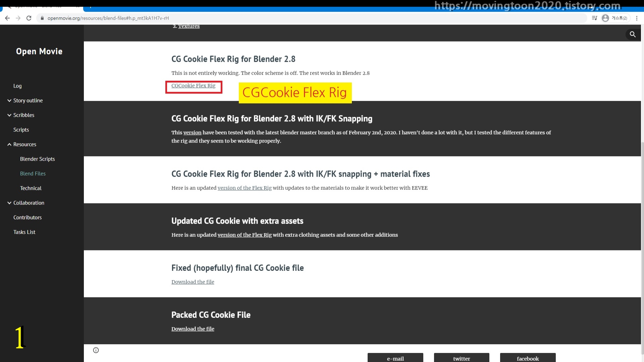Open Flex Rig link in extra assets section
The image size is (644, 362).
(x=245, y=235)
